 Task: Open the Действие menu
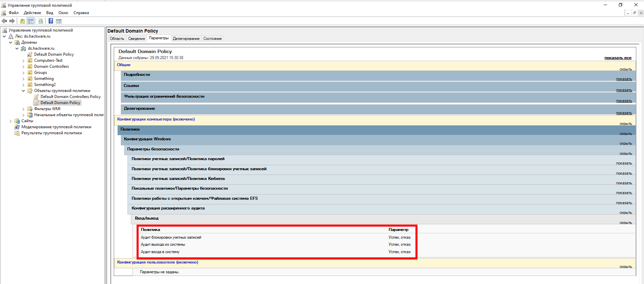pyautogui.click(x=32, y=13)
